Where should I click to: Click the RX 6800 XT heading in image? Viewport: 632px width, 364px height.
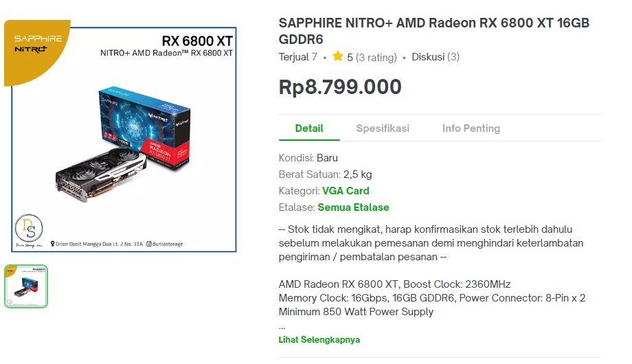point(196,41)
